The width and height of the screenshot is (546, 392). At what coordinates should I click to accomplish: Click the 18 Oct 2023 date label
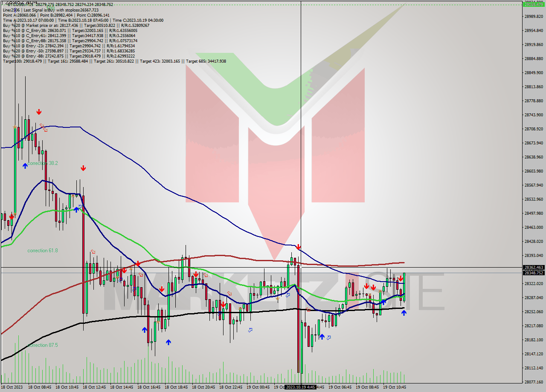click(x=13, y=387)
